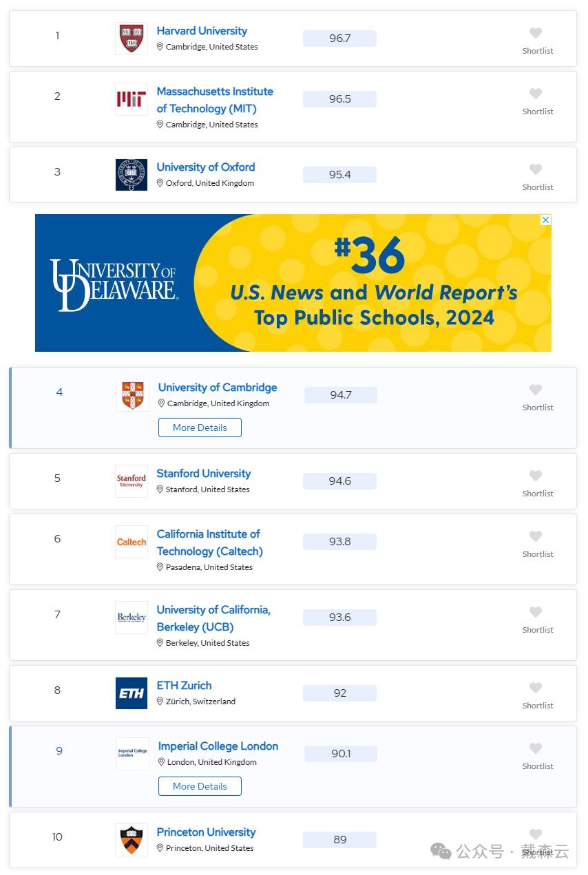Screen dimensions: 588x875
Task: Click the Pasadena, United States location
Action: 204,567
